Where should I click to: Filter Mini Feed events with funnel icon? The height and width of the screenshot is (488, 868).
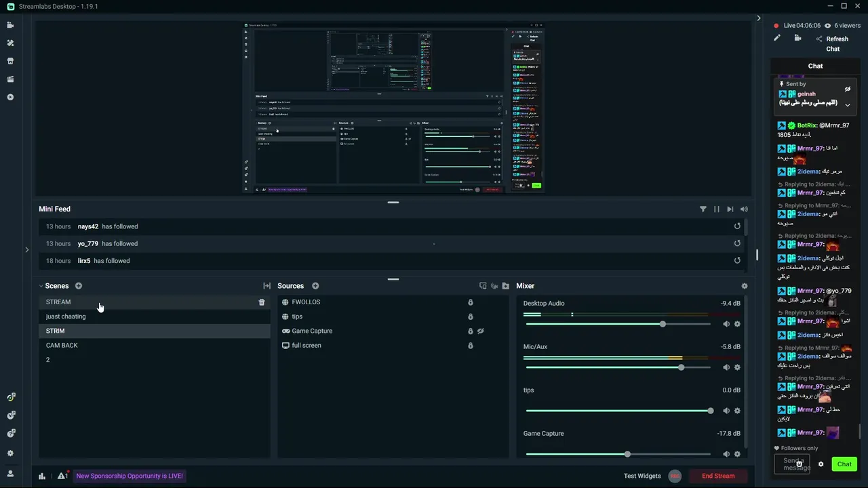703,209
